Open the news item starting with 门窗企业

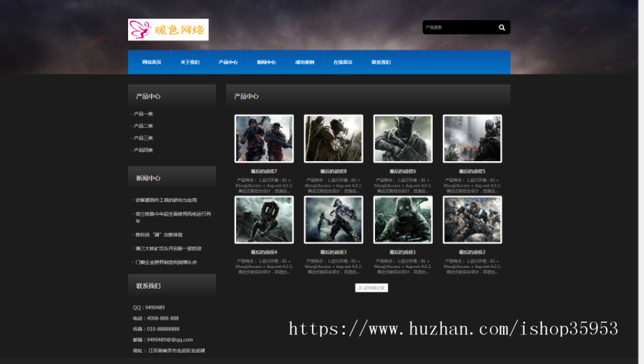(x=166, y=262)
